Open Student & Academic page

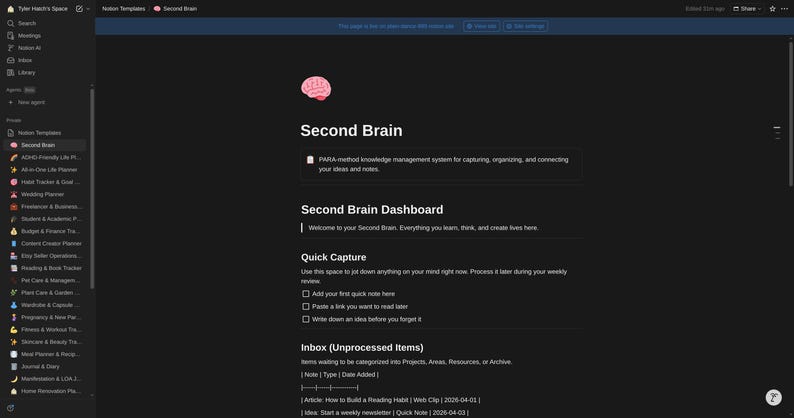point(46,219)
